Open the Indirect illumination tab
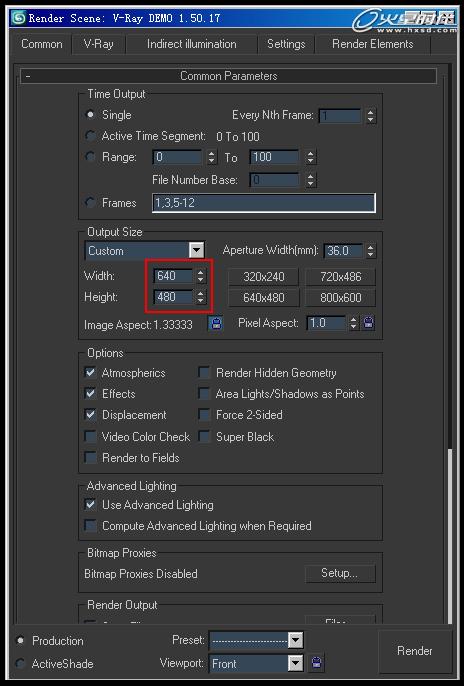 tap(192, 44)
